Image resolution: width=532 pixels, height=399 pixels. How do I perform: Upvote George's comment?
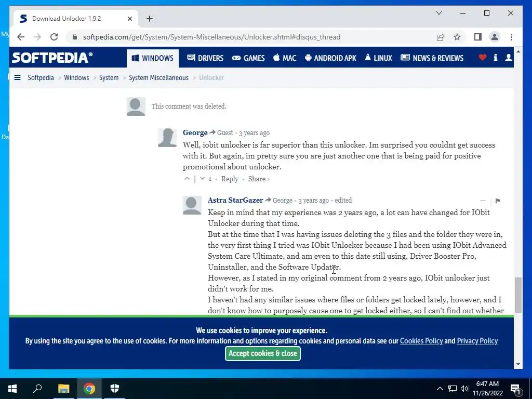pyautogui.click(x=187, y=179)
